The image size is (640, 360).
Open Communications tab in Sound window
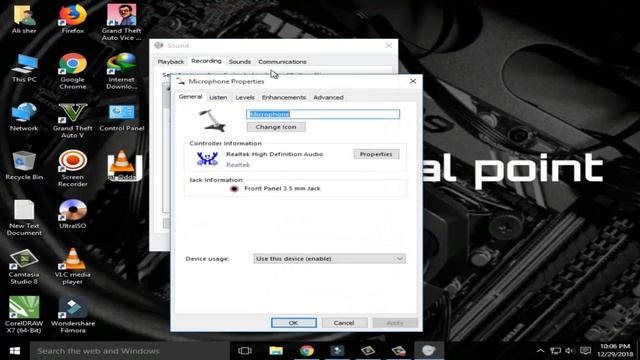tap(282, 62)
